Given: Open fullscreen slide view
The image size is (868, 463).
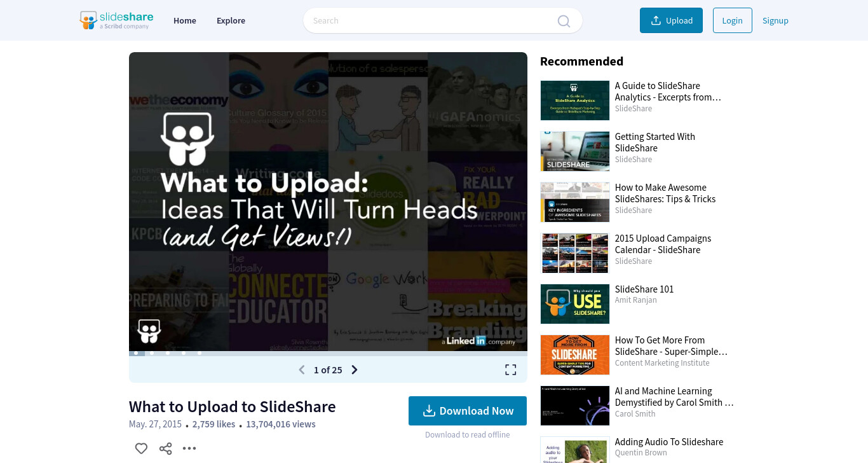Looking at the screenshot, I should (510, 370).
